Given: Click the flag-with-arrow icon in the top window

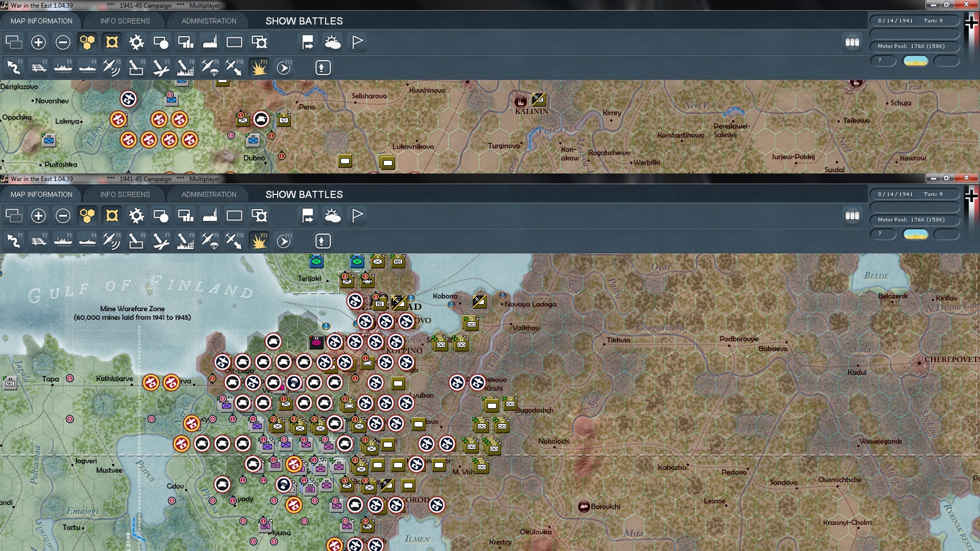Looking at the screenshot, I should 308,42.
